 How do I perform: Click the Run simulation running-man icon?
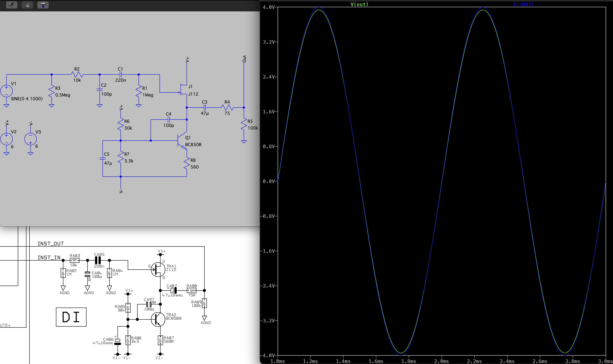click(x=12, y=5)
